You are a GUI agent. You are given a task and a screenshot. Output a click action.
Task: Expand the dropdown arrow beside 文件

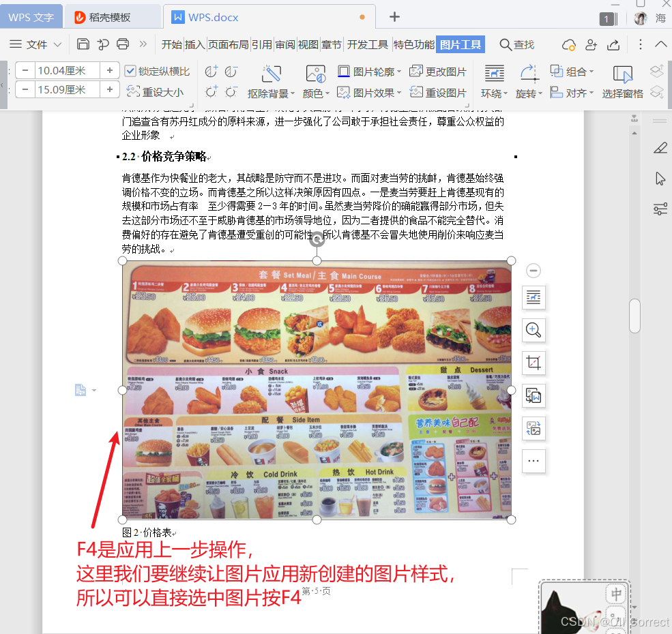(x=57, y=44)
